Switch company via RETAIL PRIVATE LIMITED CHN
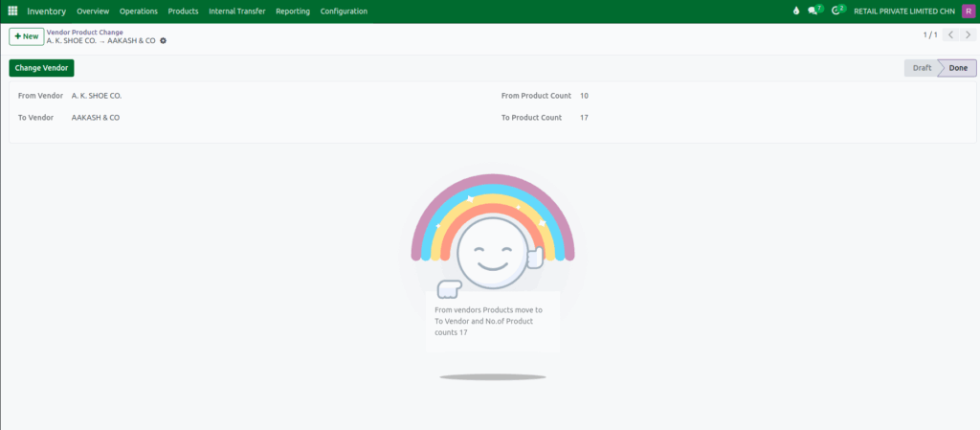The height and width of the screenshot is (430, 980). point(903,11)
